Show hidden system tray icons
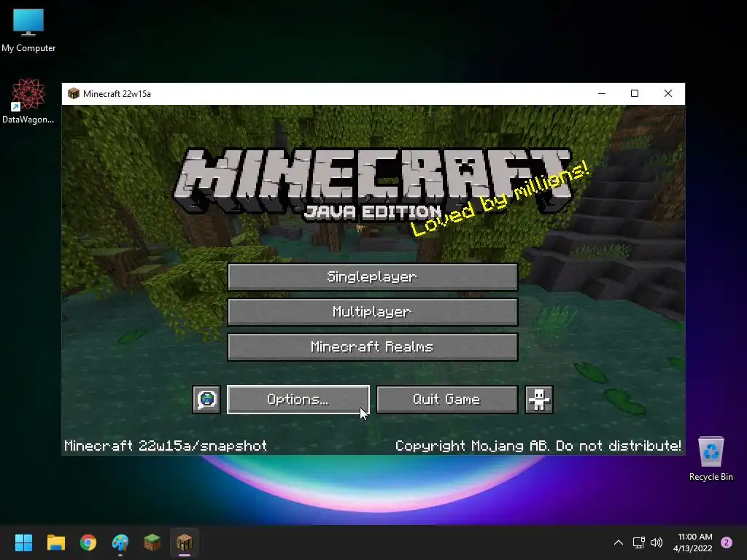 (x=619, y=542)
